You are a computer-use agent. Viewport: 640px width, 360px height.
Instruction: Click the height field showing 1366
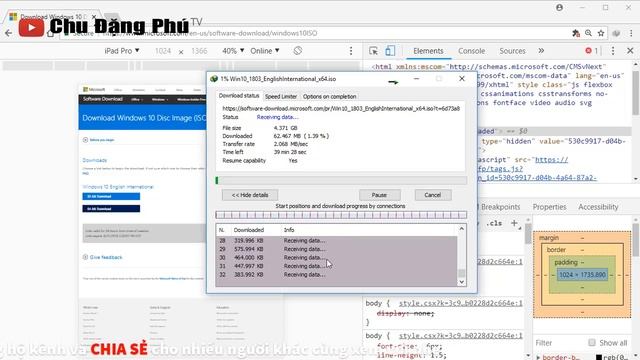pos(199,51)
